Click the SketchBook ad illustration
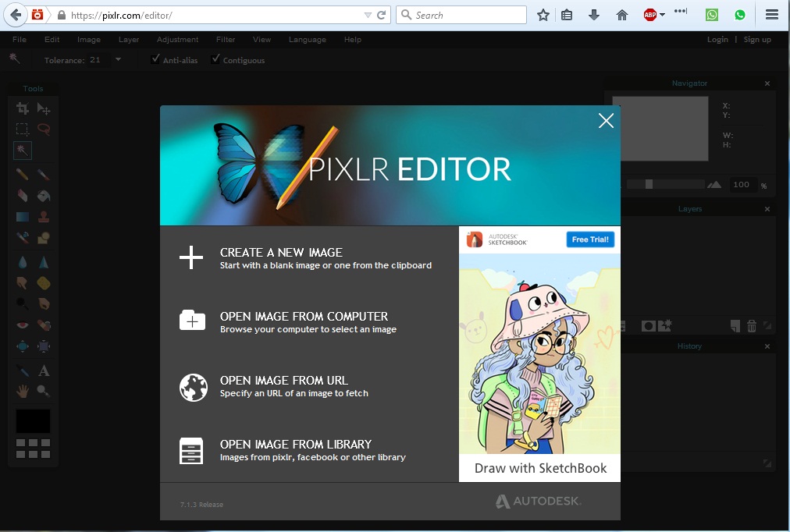This screenshot has width=790, height=532. 539,354
